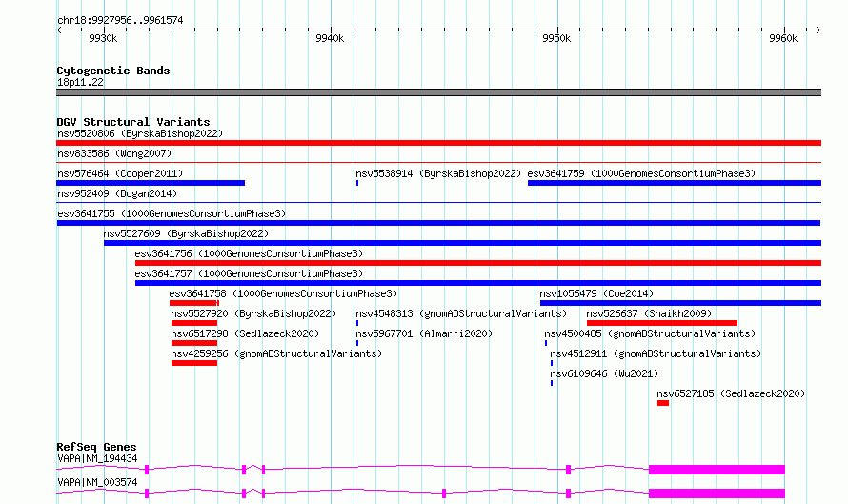Viewport: 848px width, 504px height.
Task: Click the 9930k ruler tick label
Action: click(x=103, y=38)
